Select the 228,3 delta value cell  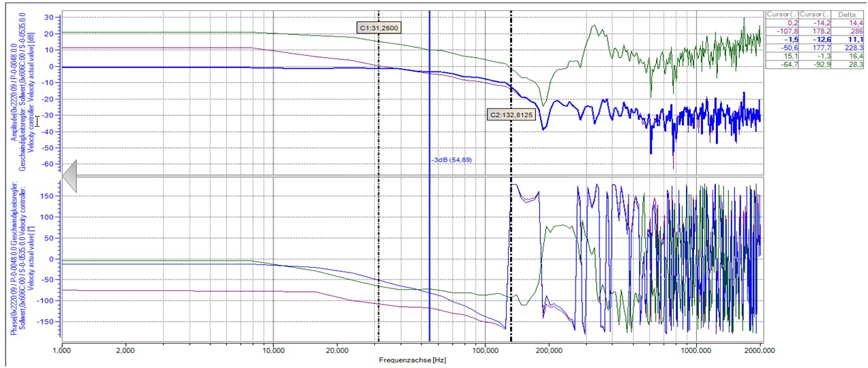[x=846, y=48]
